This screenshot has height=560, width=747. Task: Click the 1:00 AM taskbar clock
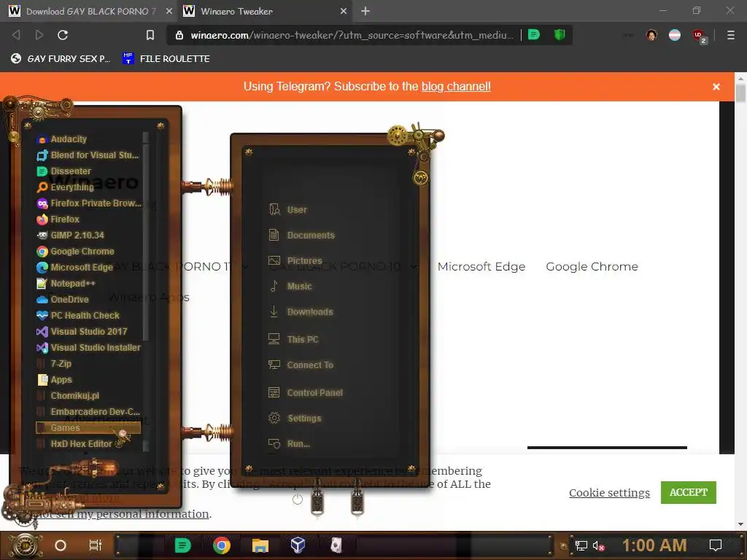pos(654,545)
